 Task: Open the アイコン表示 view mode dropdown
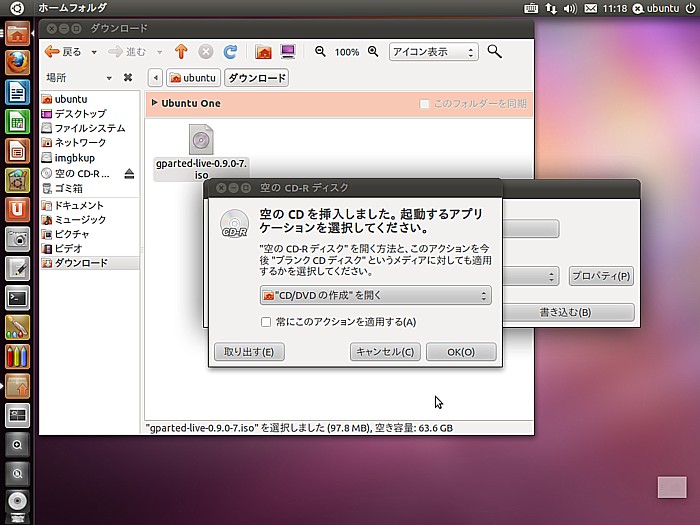[433, 52]
